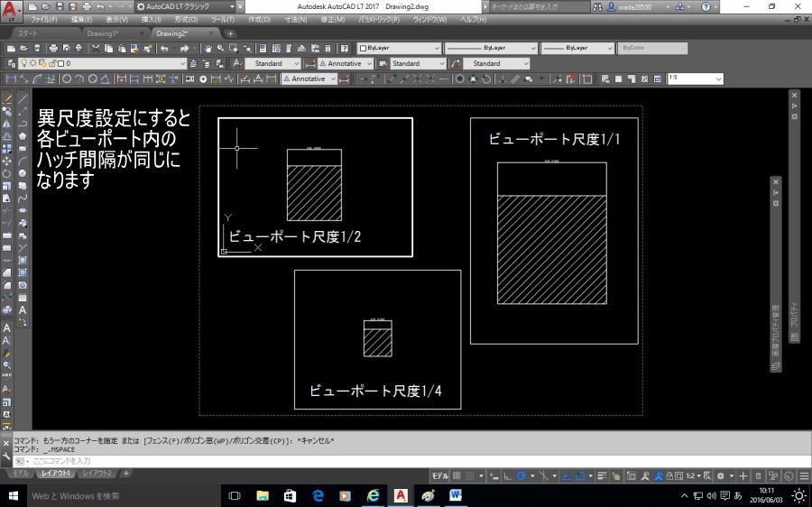Select the Linear dimension tool
This screenshot has width=812, height=507.
(11, 78)
